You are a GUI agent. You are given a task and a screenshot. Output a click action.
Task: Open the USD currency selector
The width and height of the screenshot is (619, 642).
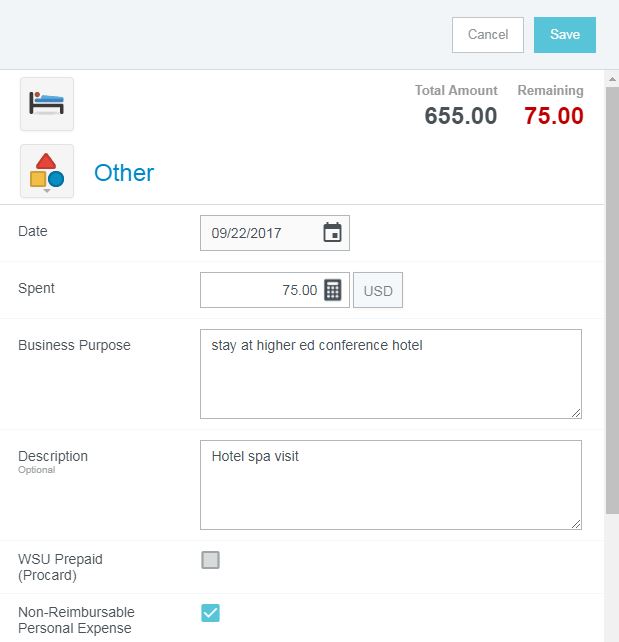click(x=378, y=291)
